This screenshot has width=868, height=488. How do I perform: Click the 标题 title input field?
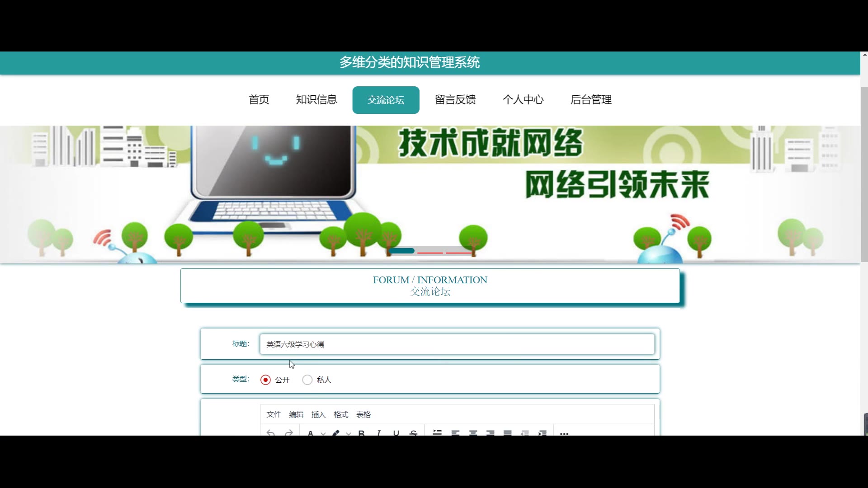tap(457, 344)
